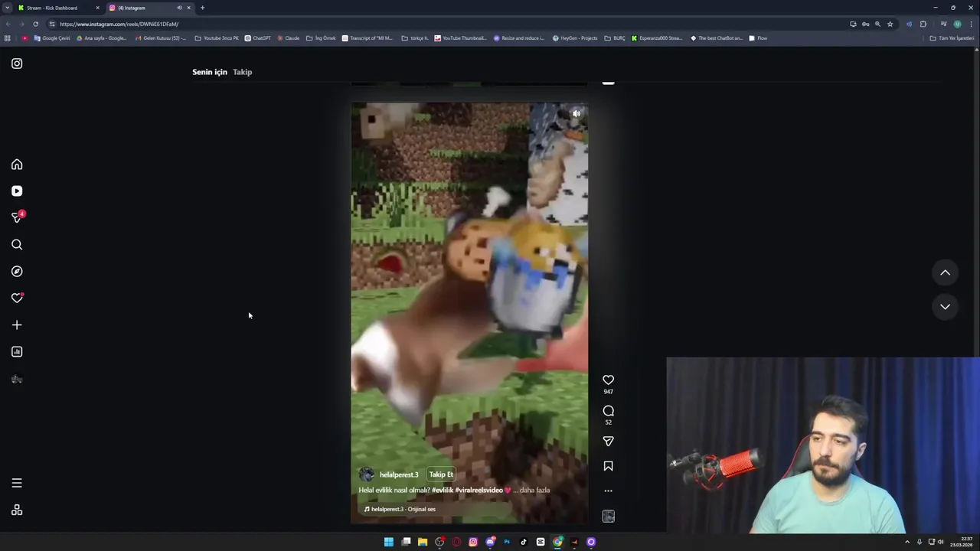Create new post with plus icon

(x=17, y=325)
